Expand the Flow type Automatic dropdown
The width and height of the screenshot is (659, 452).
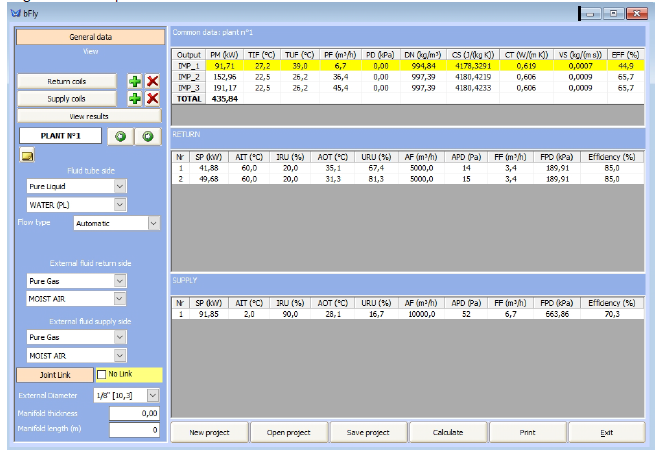pos(153,223)
